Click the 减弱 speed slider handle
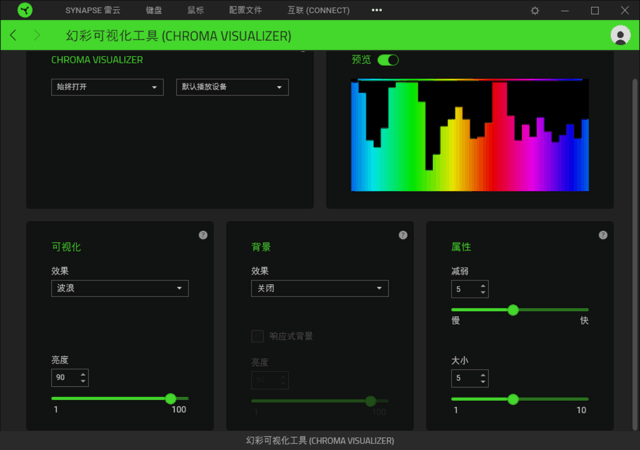This screenshot has height=450, width=640. pyautogui.click(x=513, y=310)
